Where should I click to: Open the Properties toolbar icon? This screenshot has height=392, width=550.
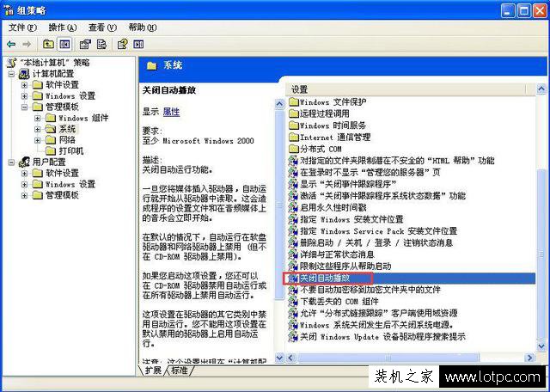(x=85, y=44)
